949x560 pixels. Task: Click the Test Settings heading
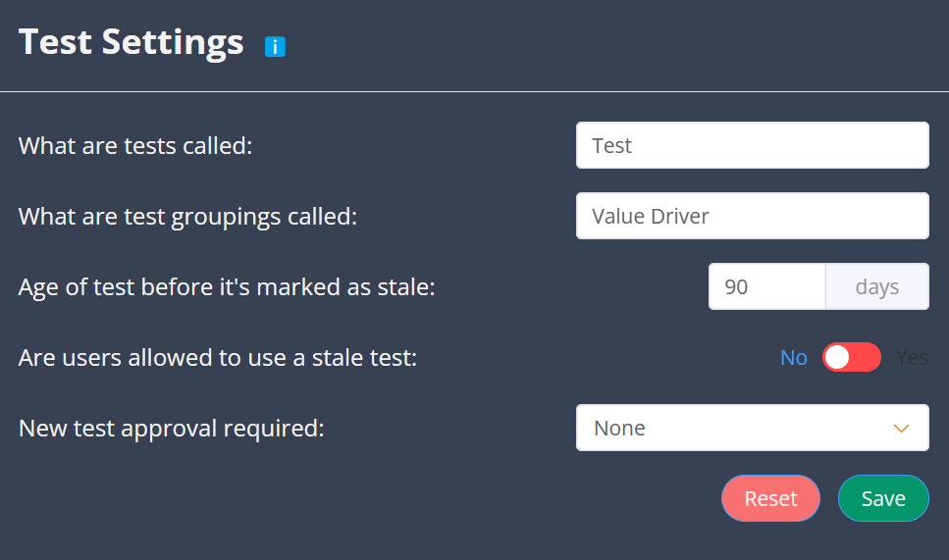[132, 42]
